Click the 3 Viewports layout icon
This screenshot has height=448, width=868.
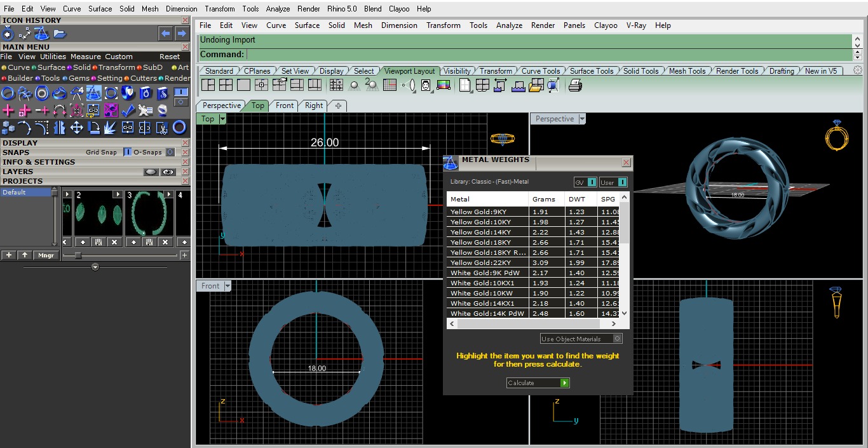208,85
